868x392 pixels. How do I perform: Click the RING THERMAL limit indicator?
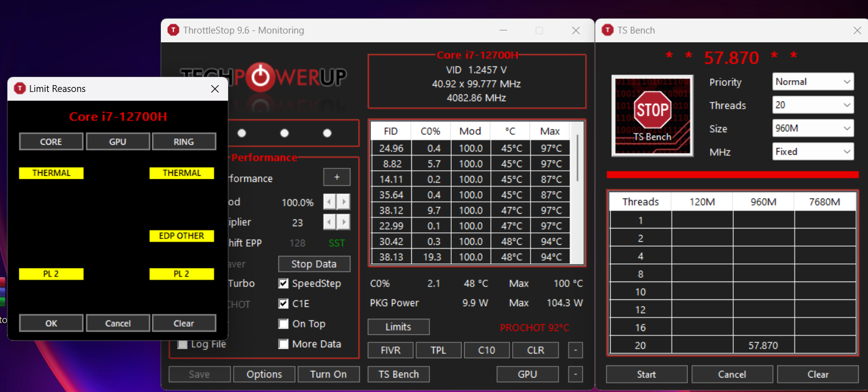click(x=181, y=173)
